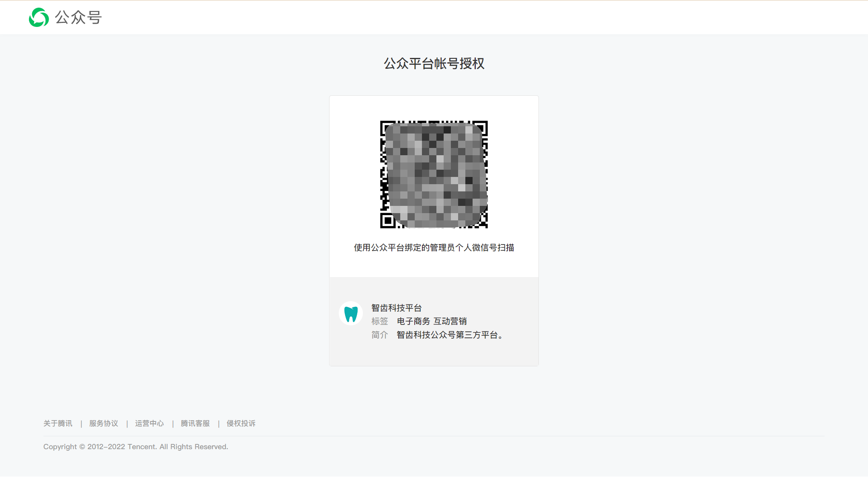Click the 智齿科技公众号第三方平台 description

[x=450, y=335]
